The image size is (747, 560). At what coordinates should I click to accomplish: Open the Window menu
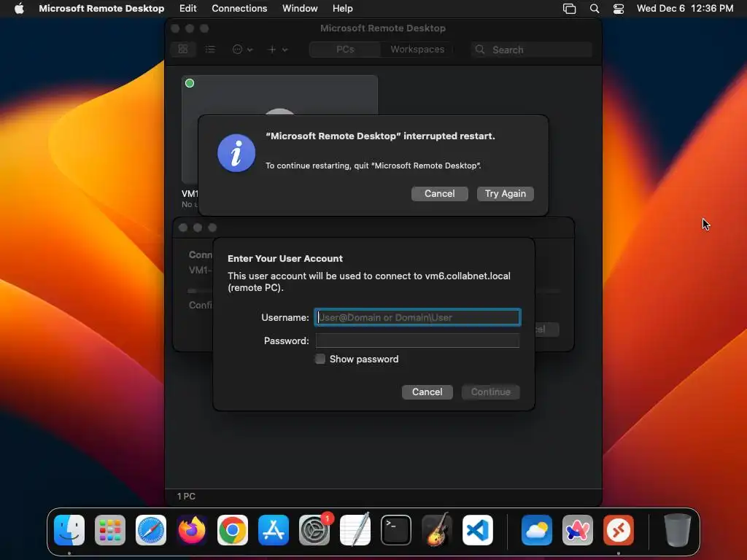point(300,8)
